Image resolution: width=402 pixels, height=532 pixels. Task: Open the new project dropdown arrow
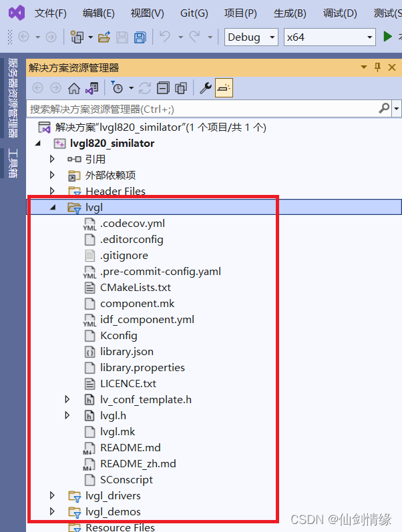point(91,37)
